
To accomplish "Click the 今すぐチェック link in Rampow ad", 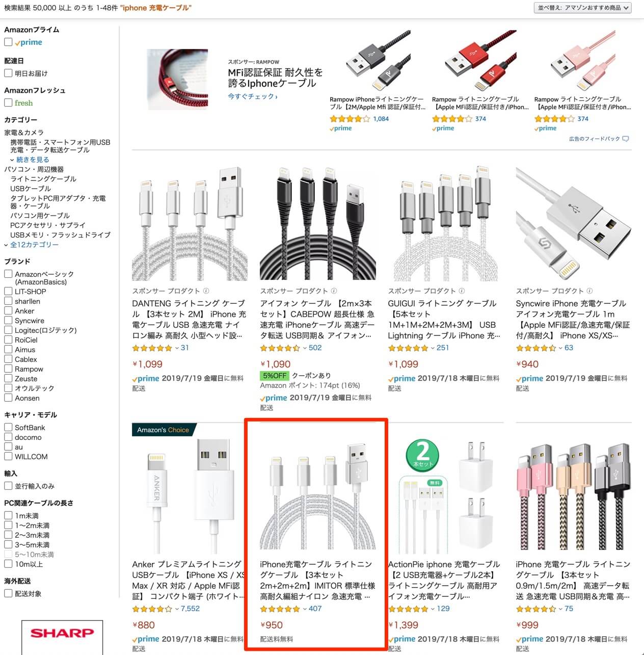I will tap(253, 96).
